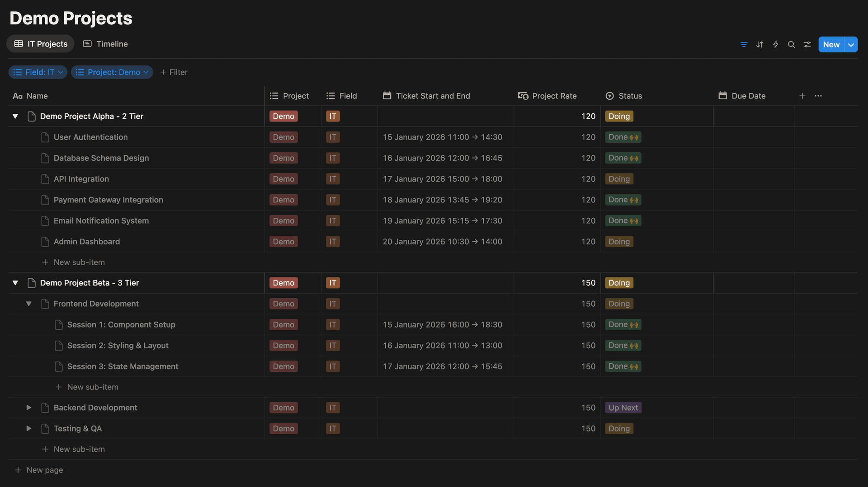The image size is (868, 487).
Task: Open the filter icon in the toolbar
Action: pos(744,44)
